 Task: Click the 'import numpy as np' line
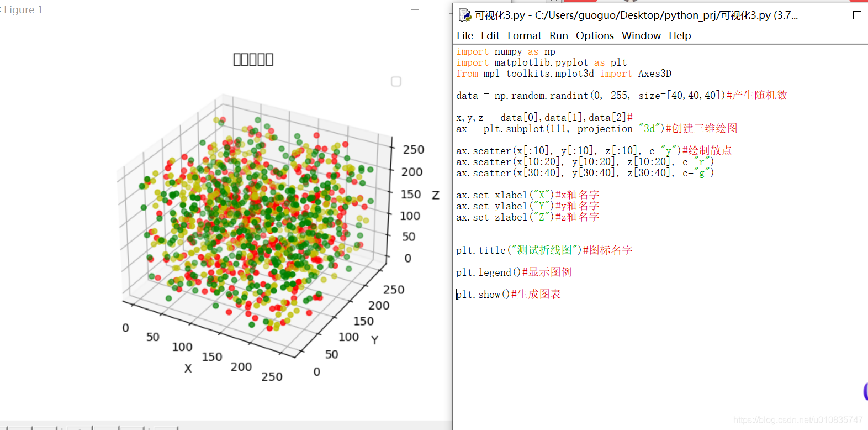pos(506,51)
